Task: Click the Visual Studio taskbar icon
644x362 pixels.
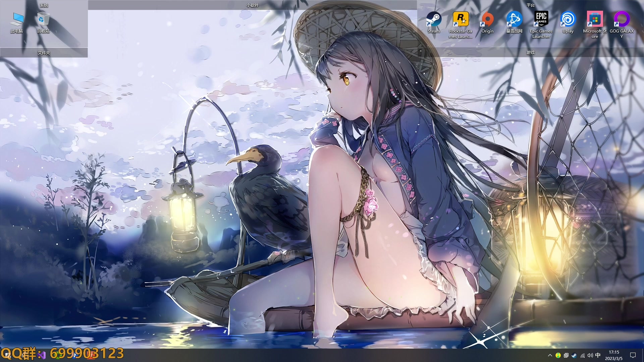Action: pos(42,355)
